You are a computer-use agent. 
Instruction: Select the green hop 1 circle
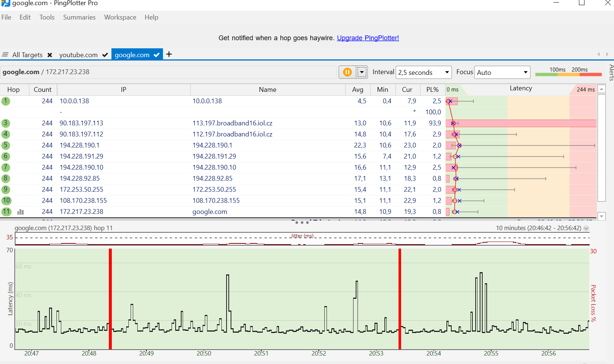point(6,101)
